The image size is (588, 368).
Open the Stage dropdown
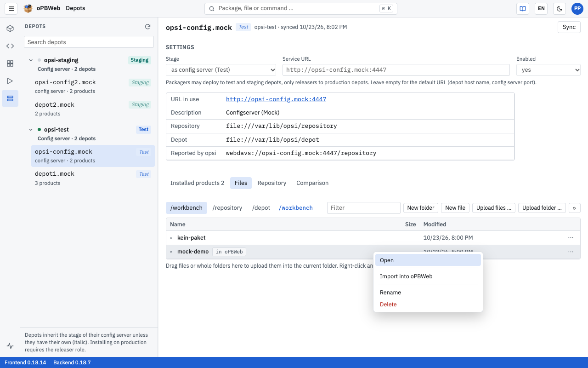(x=221, y=70)
